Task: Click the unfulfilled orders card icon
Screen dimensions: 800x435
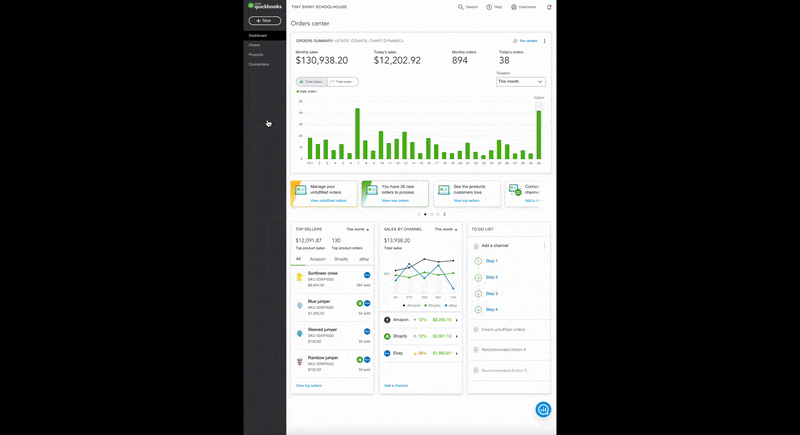Action: pos(301,190)
